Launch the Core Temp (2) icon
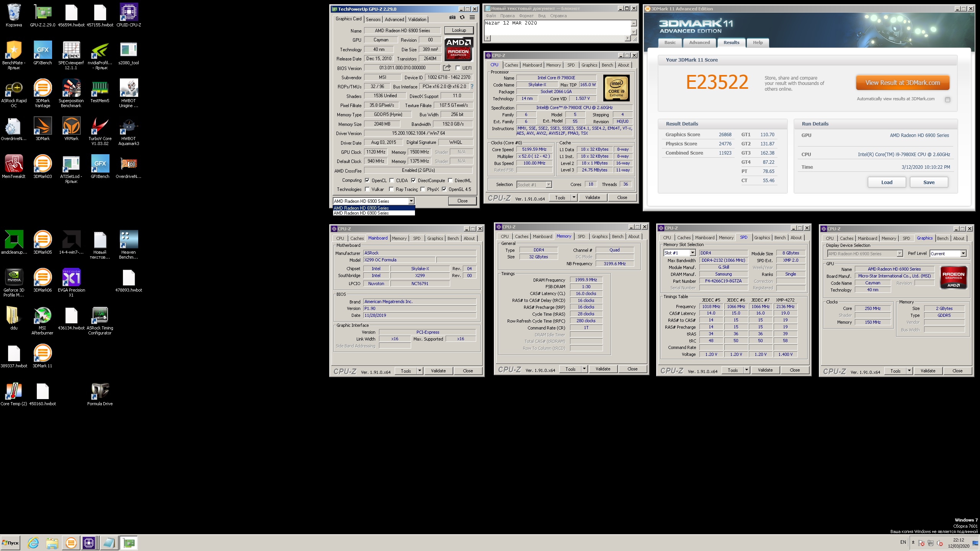 pyautogui.click(x=14, y=394)
